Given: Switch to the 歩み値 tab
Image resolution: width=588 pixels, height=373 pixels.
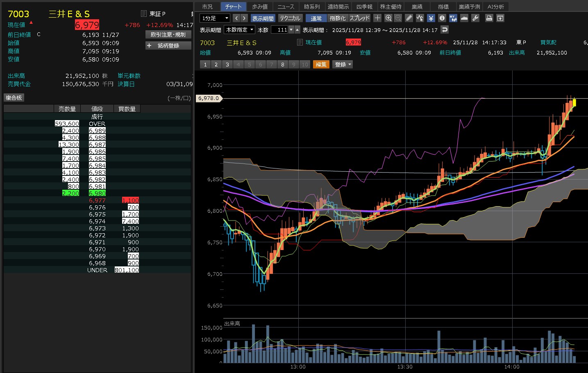Looking at the screenshot, I should click(260, 7).
